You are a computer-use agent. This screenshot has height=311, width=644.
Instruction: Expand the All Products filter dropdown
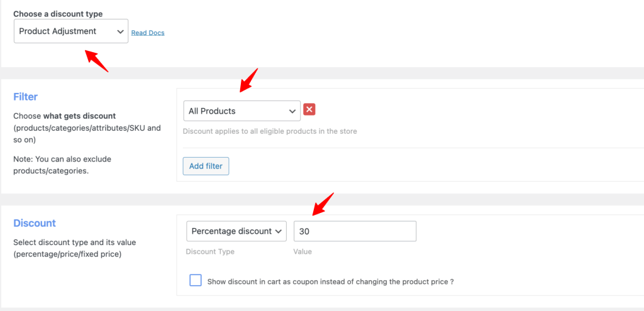(241, 111)
